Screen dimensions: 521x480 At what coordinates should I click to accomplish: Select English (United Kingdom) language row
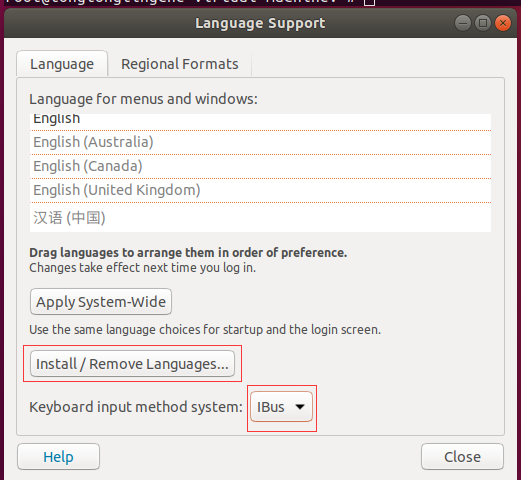pos(260,190)
